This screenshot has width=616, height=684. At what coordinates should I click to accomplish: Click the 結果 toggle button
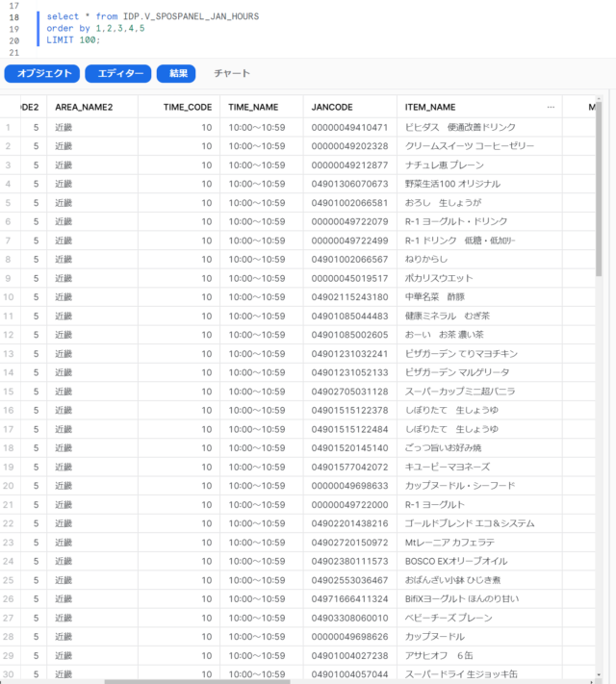click(176, 73)
